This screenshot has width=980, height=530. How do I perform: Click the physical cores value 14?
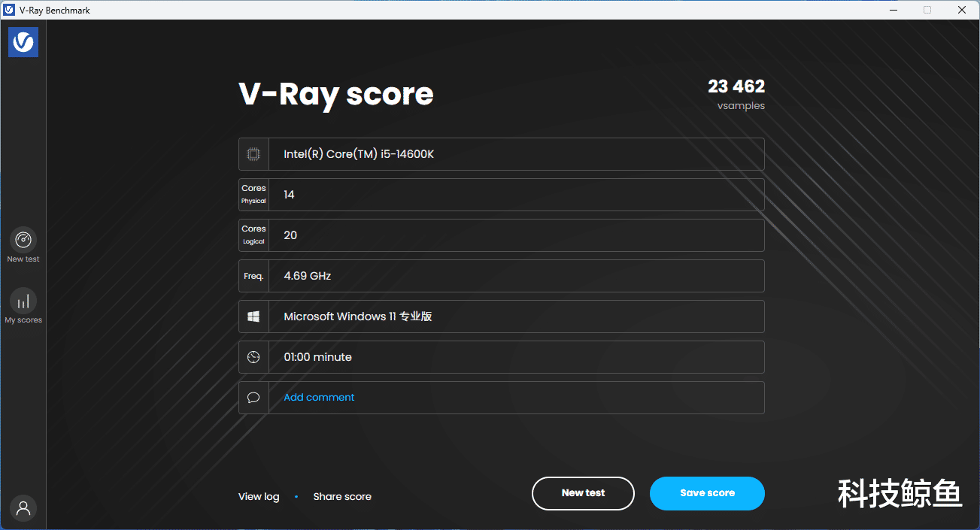point(289,195)
